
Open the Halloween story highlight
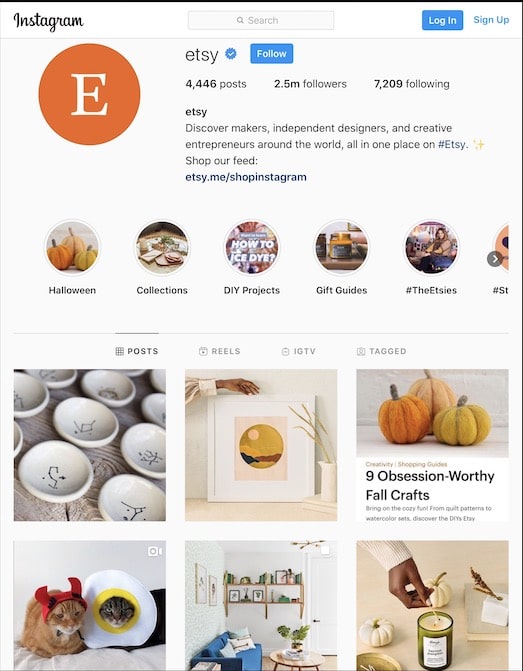click(x=72, y=247)
